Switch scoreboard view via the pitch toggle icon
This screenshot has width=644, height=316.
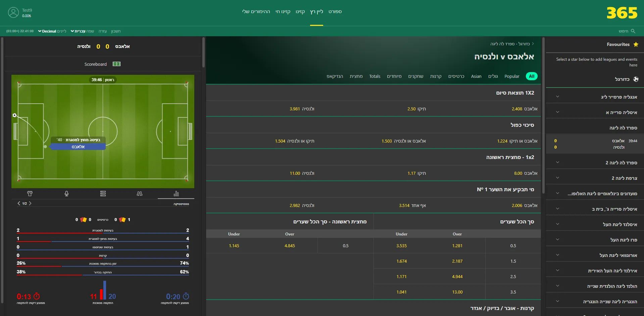[x=116, y=64]
